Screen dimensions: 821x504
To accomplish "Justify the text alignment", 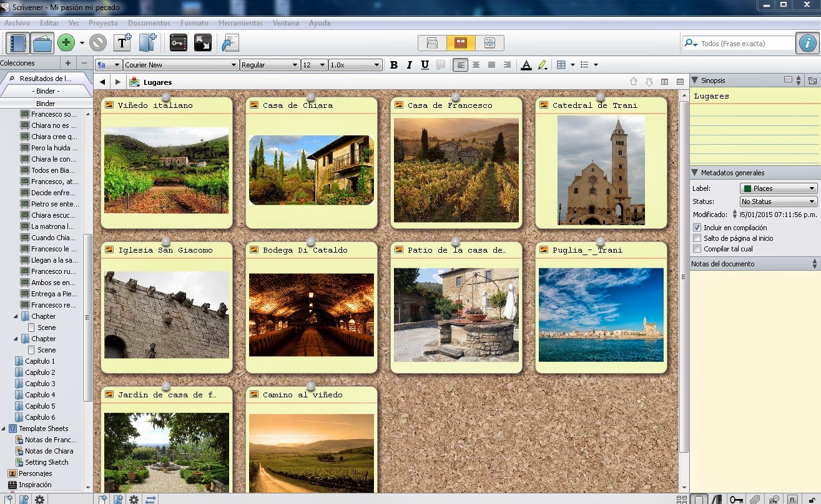I will (x=492, y=65).
